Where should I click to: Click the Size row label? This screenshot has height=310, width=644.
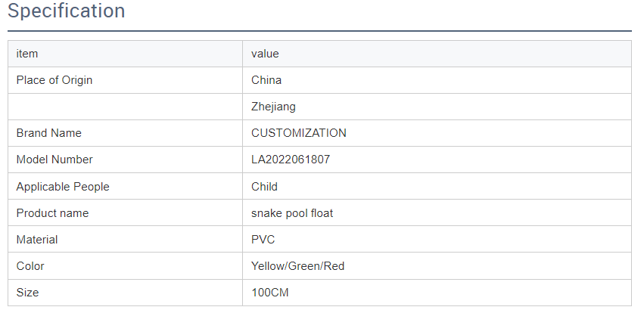point(27,293)
